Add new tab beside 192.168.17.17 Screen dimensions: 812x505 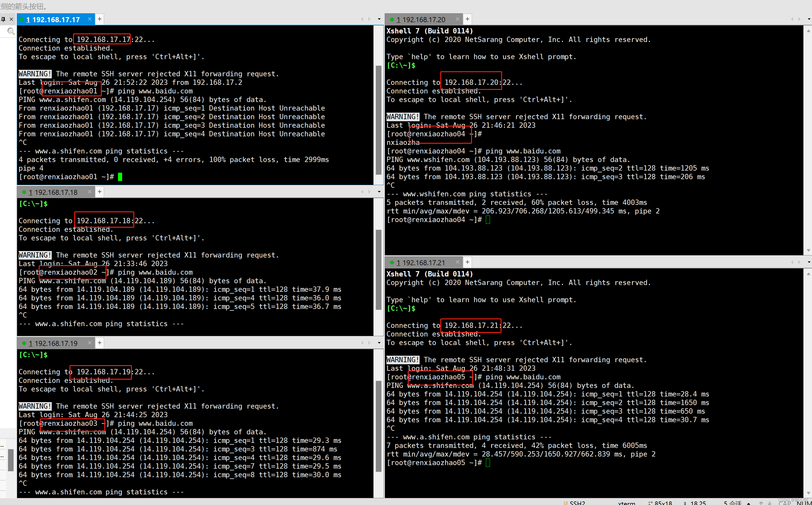[100, 20]
